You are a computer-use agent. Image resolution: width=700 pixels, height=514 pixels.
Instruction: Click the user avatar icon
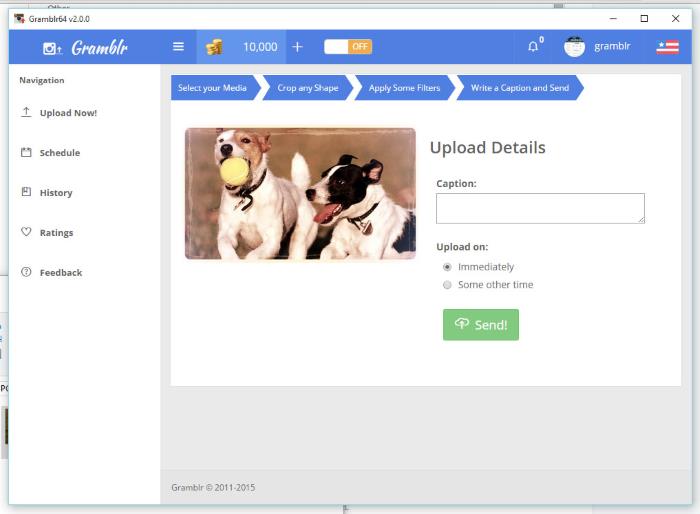574,46
